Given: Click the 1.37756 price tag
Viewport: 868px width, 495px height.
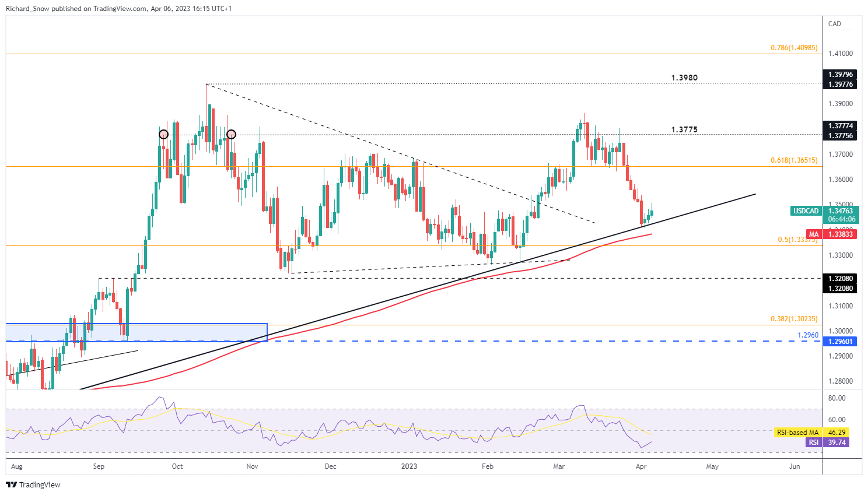Looking at the screenshot, I should pyautogui.click(x=841, y=136).
